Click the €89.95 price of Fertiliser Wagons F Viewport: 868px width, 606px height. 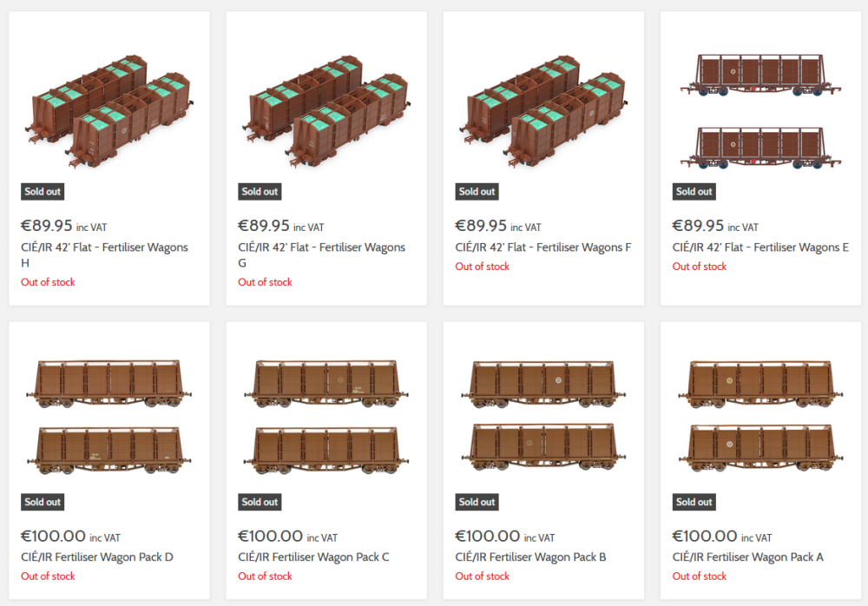tap(481, 226)
